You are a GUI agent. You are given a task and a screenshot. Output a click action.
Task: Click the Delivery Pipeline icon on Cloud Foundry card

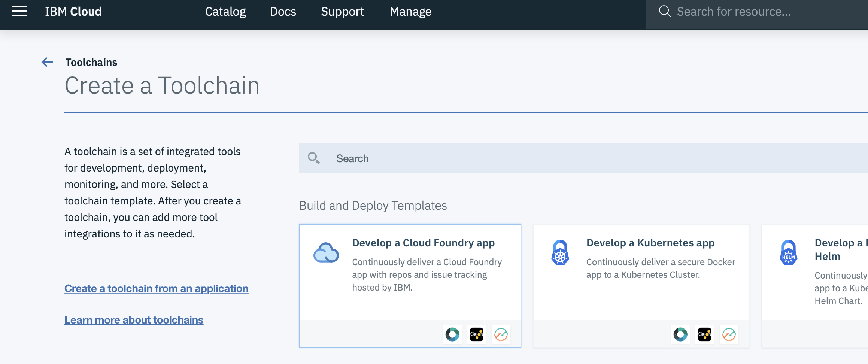(x=501, y=334)
